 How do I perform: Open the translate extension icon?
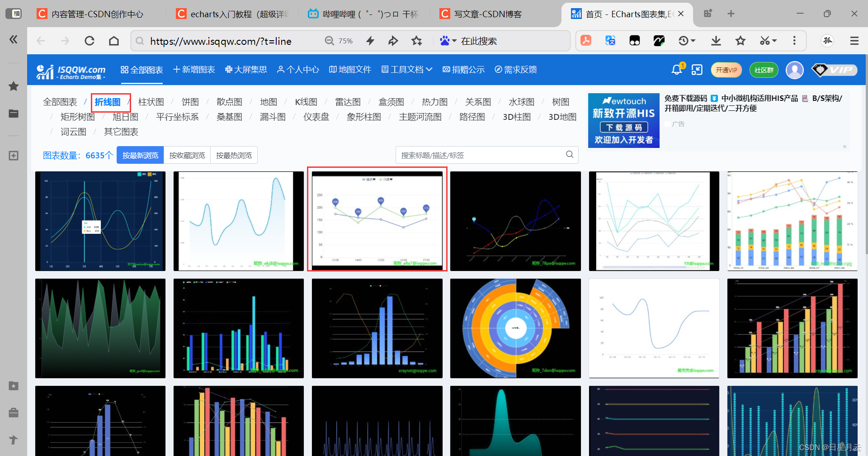click(x=610, y=41)
